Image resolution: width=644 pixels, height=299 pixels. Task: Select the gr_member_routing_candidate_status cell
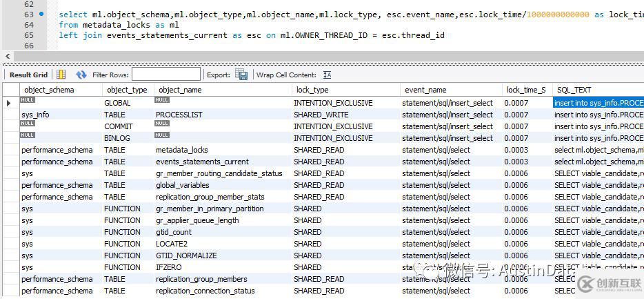coord(223,173)
